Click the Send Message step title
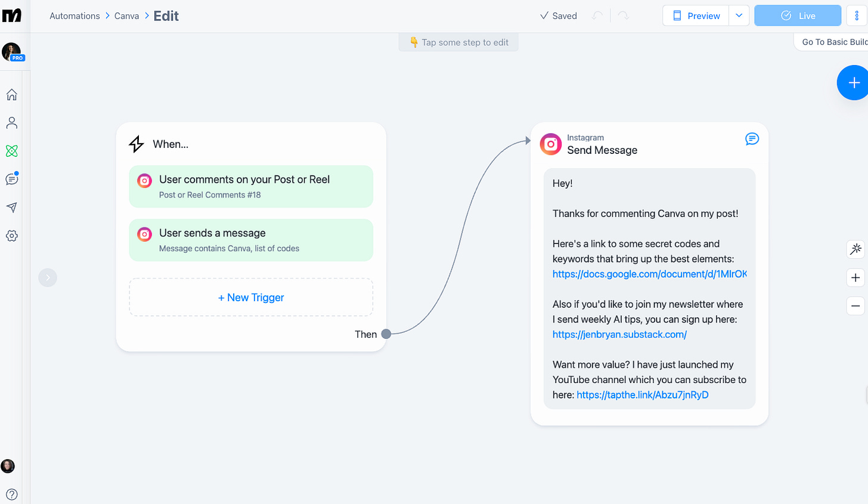 [x=602, y=150]
